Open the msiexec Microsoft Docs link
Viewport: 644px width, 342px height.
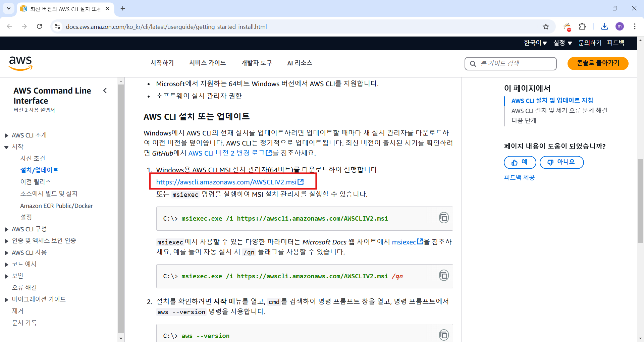click(408, 242)
